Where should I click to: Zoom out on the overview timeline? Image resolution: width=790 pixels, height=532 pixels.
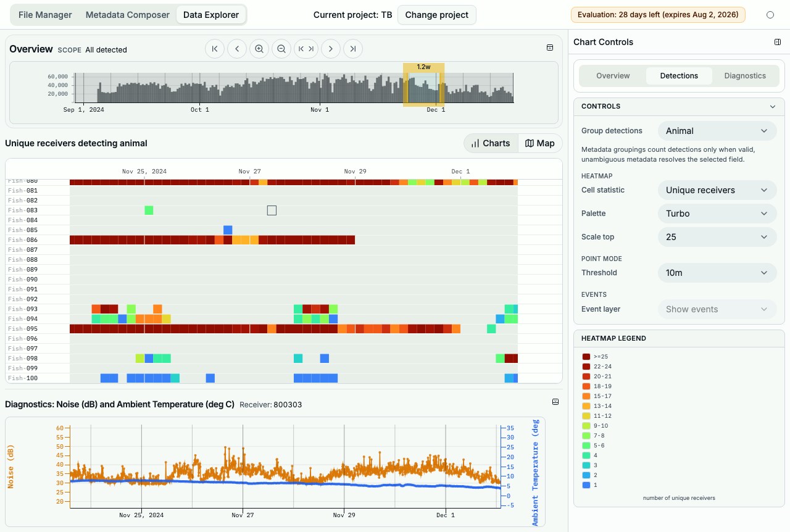(x=281, y=49)
